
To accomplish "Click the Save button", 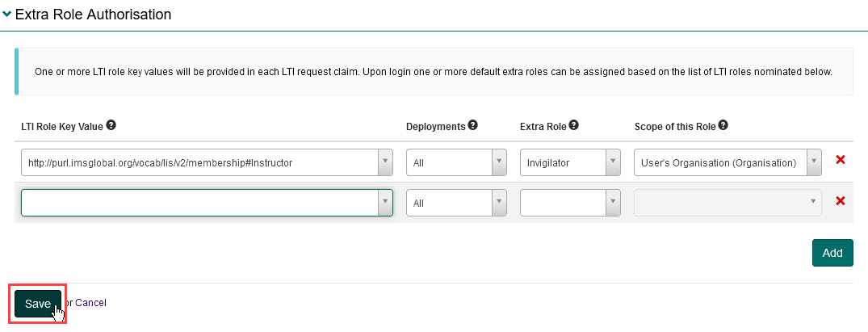I will pyautogui.click(x=38, y=304).
